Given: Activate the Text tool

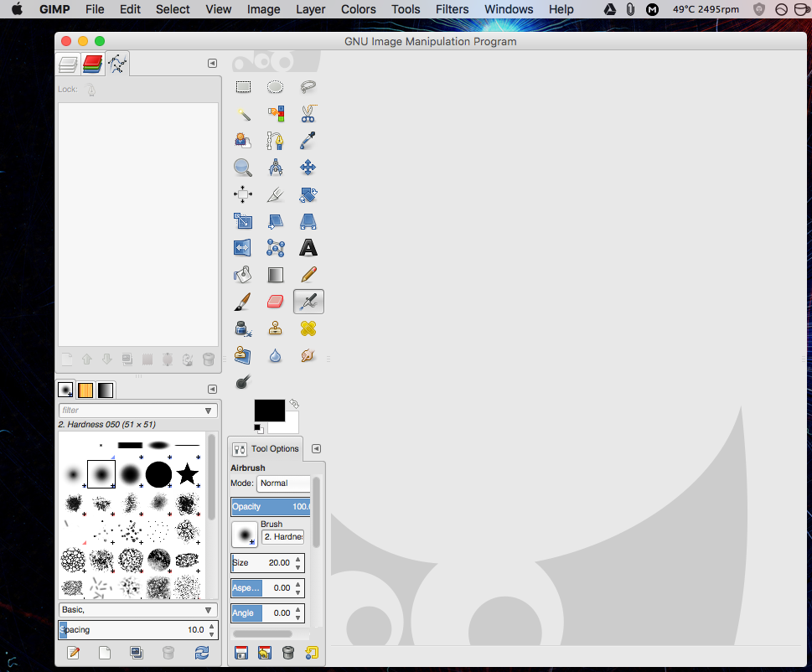Looking at the screenshot, I should (308, 248).
